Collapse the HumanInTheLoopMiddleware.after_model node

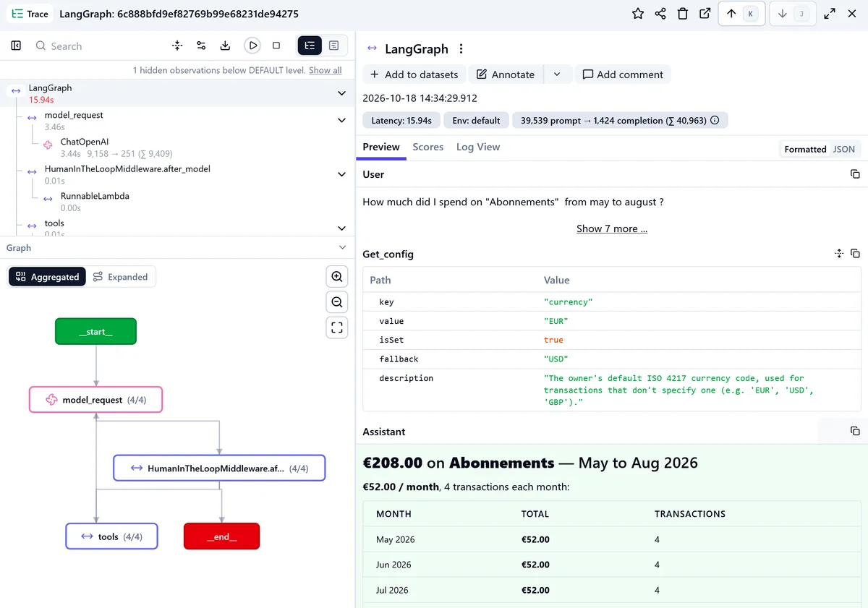coord(342,174)
